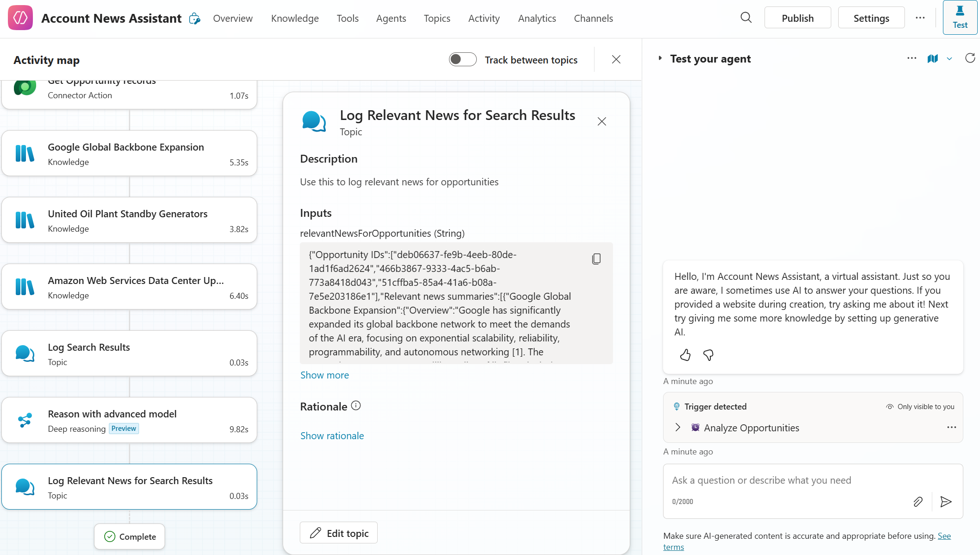Click the attach file paperclip icon
This screenshot has width=980, height=555.
[x=917, y=502]
